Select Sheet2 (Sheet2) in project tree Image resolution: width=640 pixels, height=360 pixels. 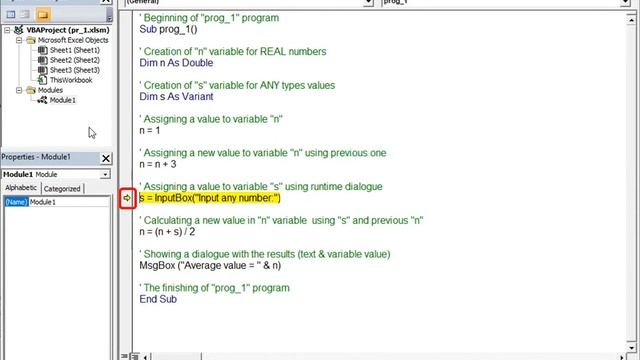pyautogui.click(x=75, y=60)
